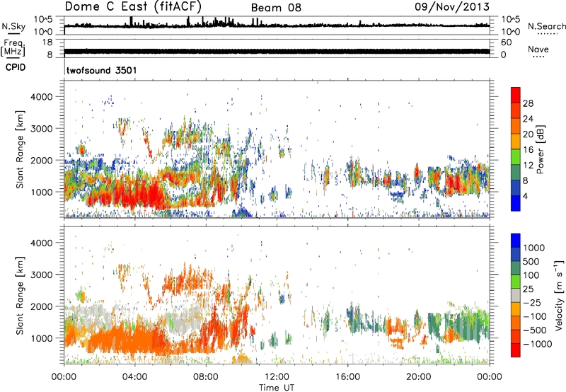Viewport: 566px width, 392px height.
Task: Click the '18' tick on frequency axis
Action: [x=47, y=42]
